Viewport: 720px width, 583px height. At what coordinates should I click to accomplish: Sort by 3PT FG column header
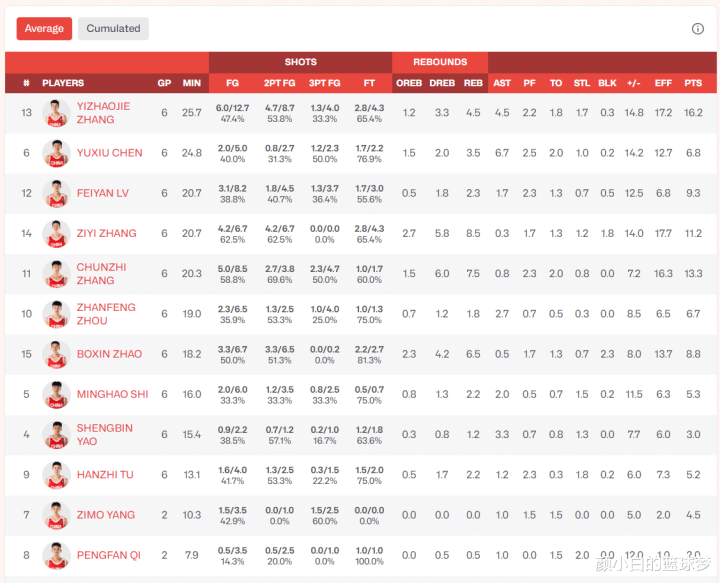(324, 83)
